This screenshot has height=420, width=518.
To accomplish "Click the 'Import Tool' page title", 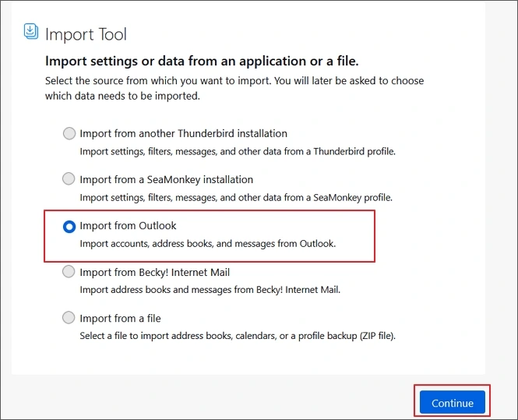I will coord(86,34).
